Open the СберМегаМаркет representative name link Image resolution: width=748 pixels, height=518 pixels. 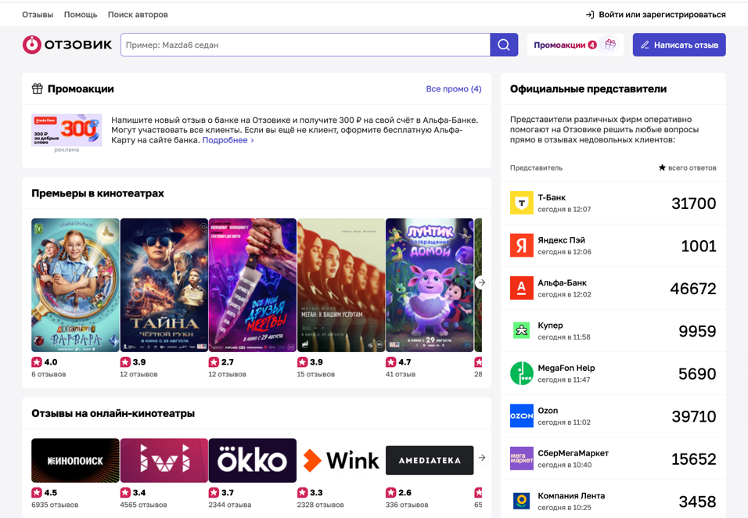click(573, 453)
